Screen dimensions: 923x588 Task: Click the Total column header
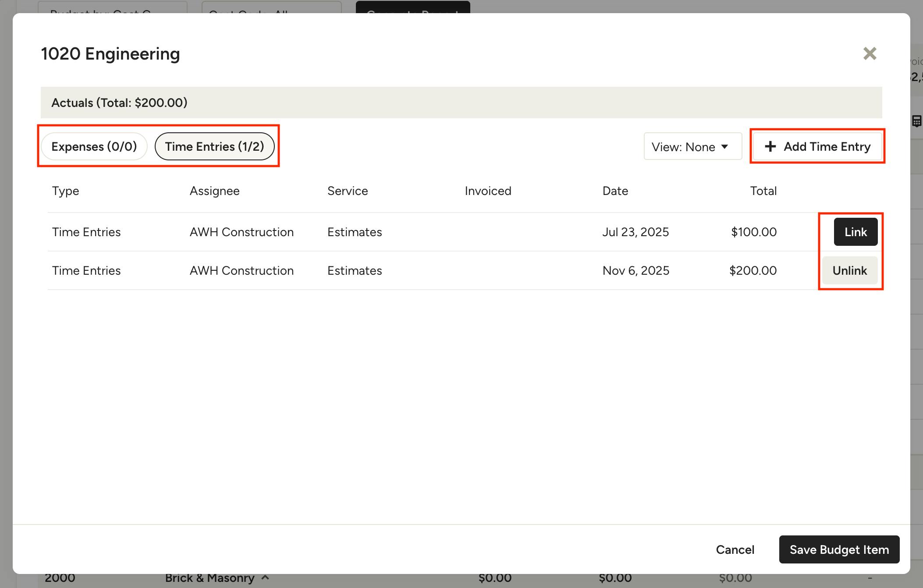click(x=763, y=191)
